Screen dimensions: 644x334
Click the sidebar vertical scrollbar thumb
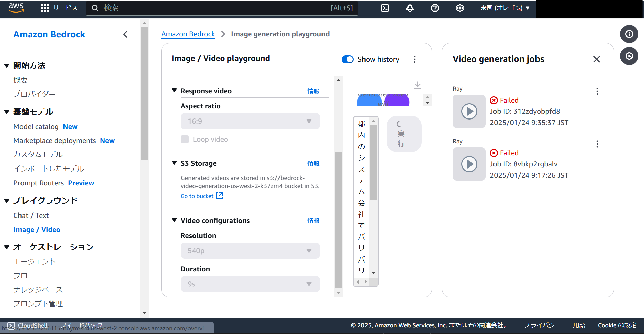pos(145,94)
